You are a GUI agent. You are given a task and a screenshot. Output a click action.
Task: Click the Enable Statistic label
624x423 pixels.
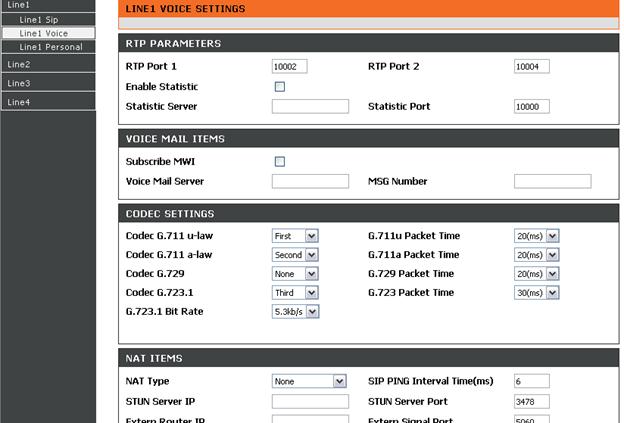click(162, 86)
